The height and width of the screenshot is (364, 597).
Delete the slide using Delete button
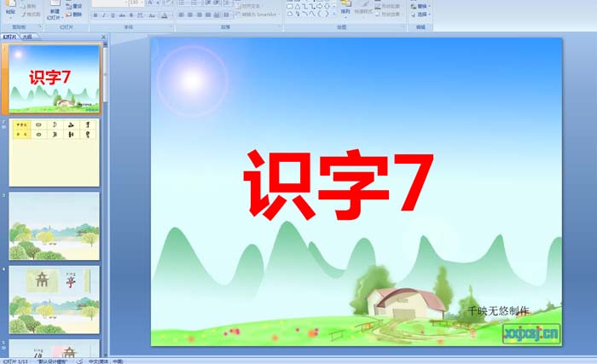click(x=74, y=14)
